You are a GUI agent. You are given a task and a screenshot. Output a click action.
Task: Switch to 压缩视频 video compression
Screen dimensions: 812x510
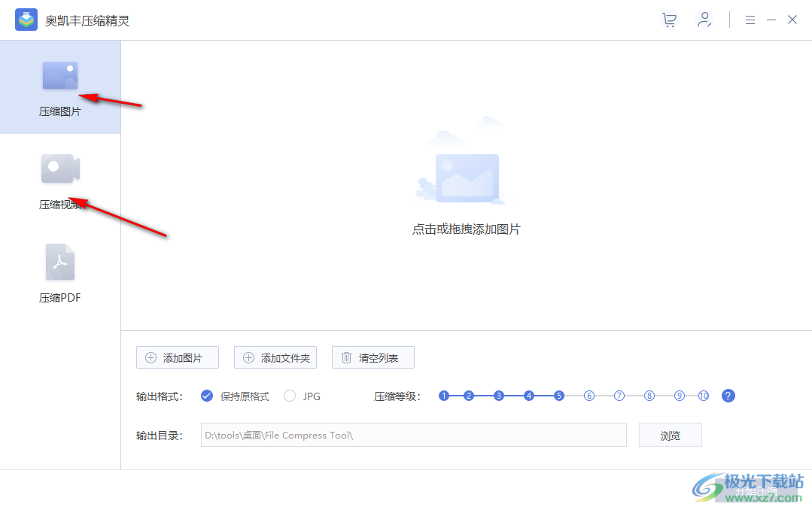60,181
